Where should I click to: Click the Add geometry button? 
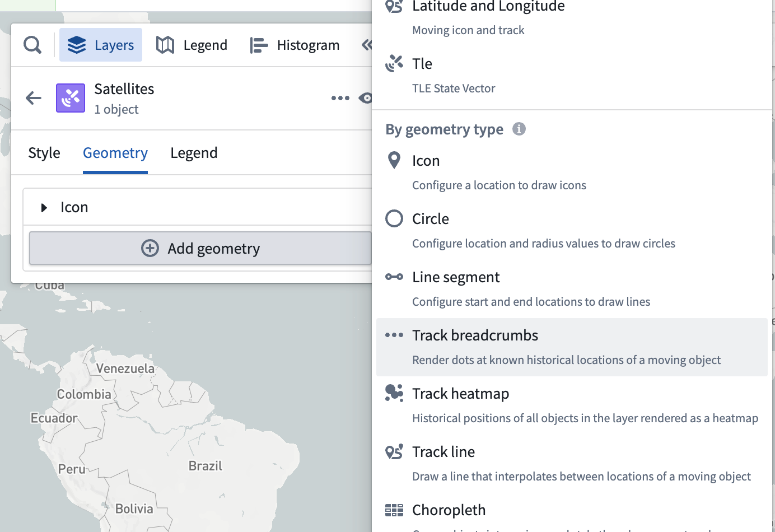pos(200,248)
